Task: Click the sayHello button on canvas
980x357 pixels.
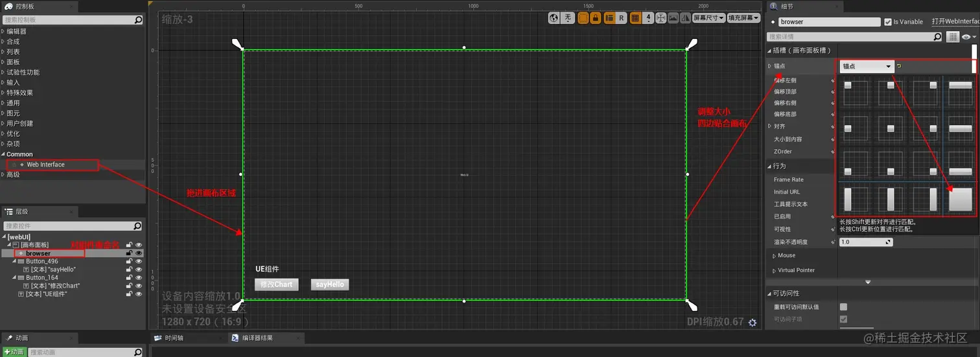Action: [x=331, y=284]
